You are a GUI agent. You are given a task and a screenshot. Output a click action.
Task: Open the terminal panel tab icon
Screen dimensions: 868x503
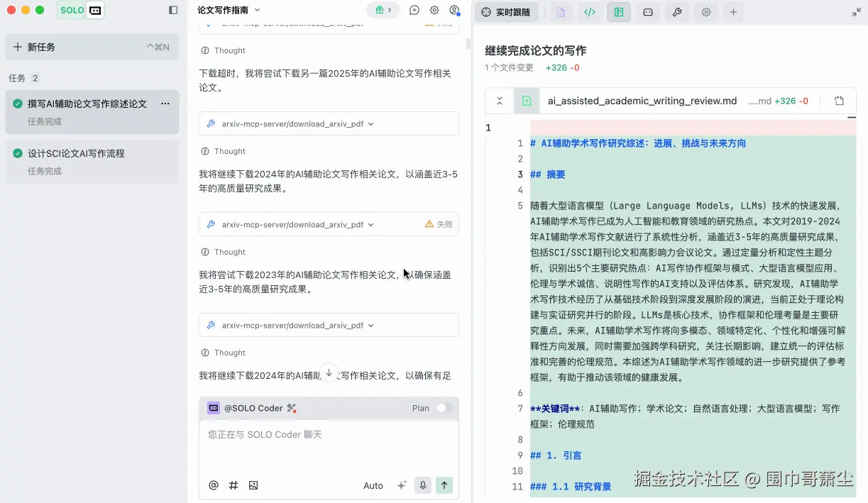click(648, 12)
